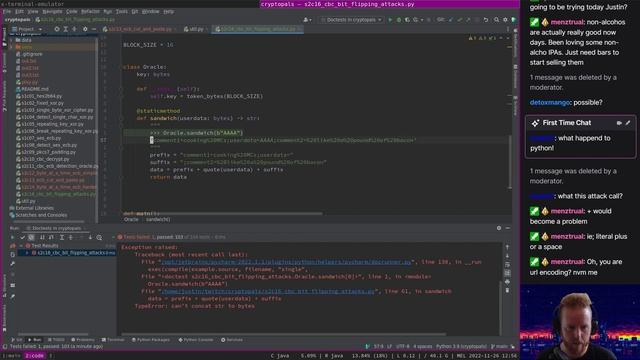Open the Refactor menu
This screenshot has height=360, width=640.
point(90,11)
